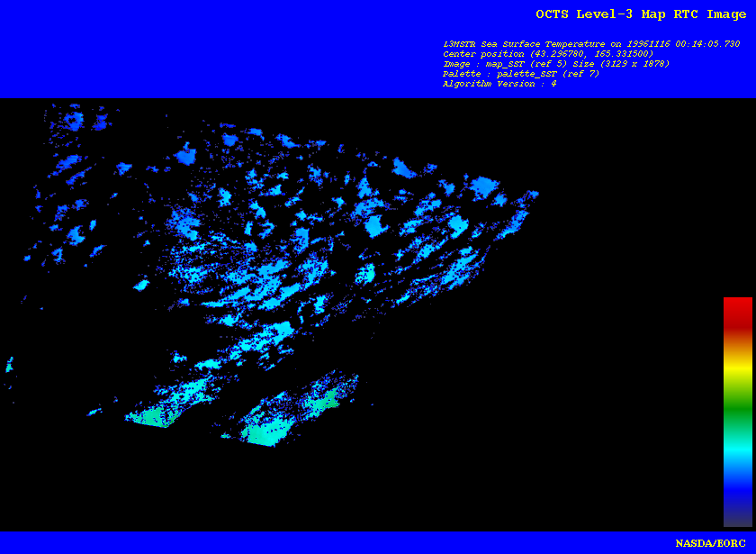Click the 'L3MSTR Sea Surface Temperature' line

[x=591, y=44]
